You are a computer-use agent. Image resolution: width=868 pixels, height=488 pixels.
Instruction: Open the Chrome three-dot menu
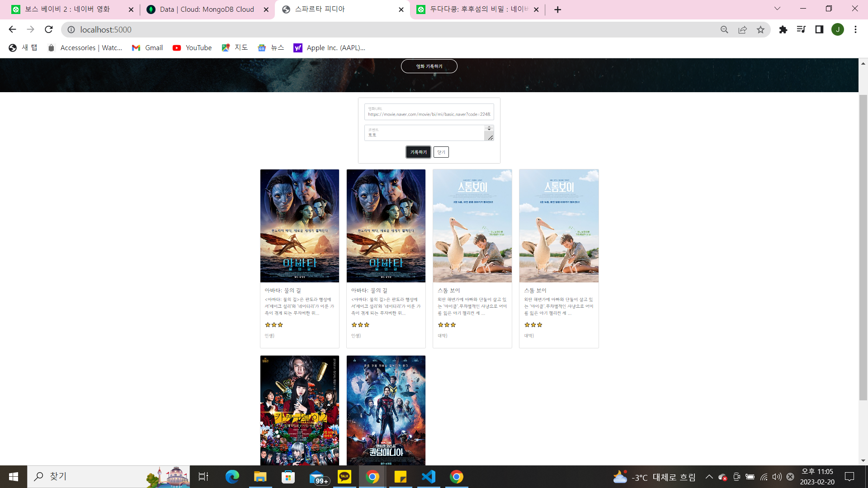[x=855, y=29]
